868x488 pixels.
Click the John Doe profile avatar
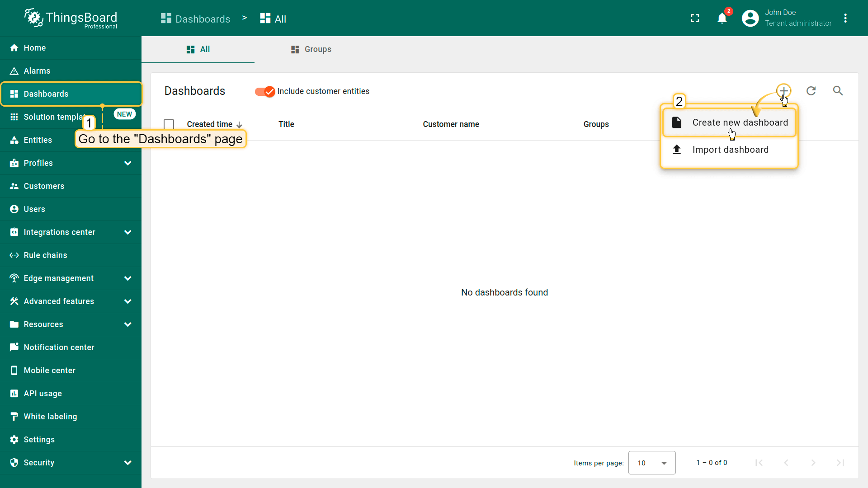point(750,19)
